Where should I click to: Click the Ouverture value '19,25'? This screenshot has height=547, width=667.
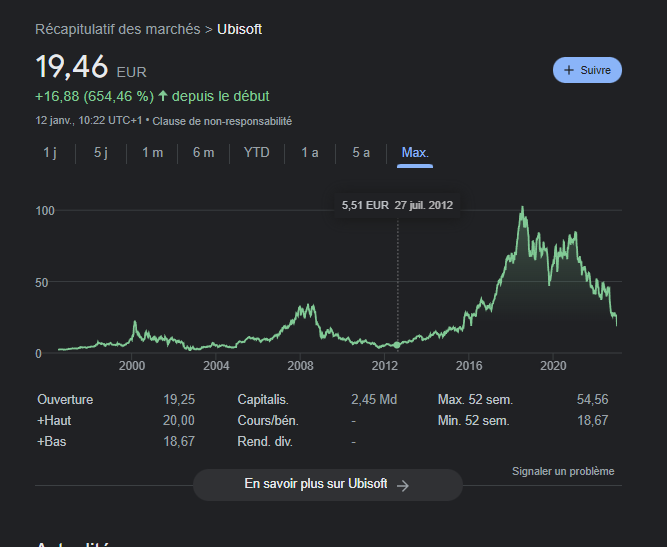coord(179,399)
